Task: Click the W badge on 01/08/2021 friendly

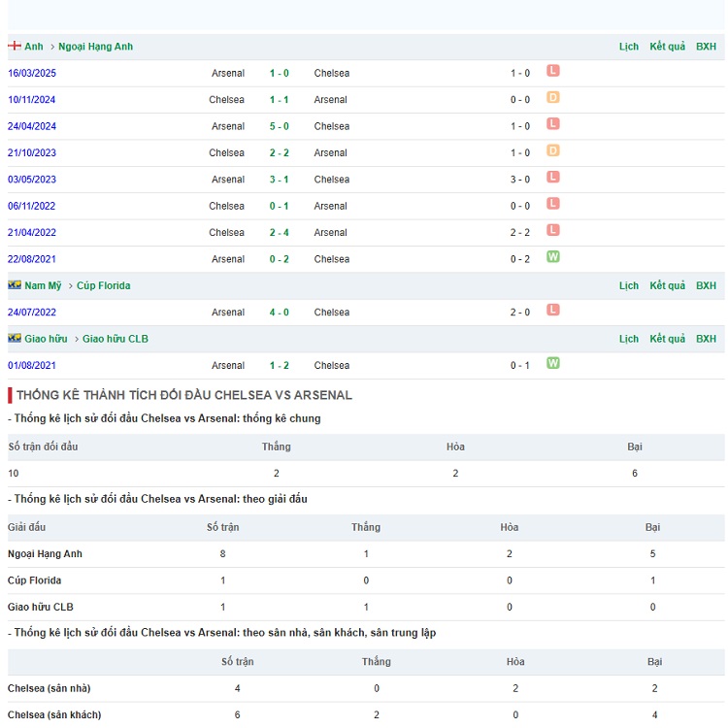Action: pos(553,363)
